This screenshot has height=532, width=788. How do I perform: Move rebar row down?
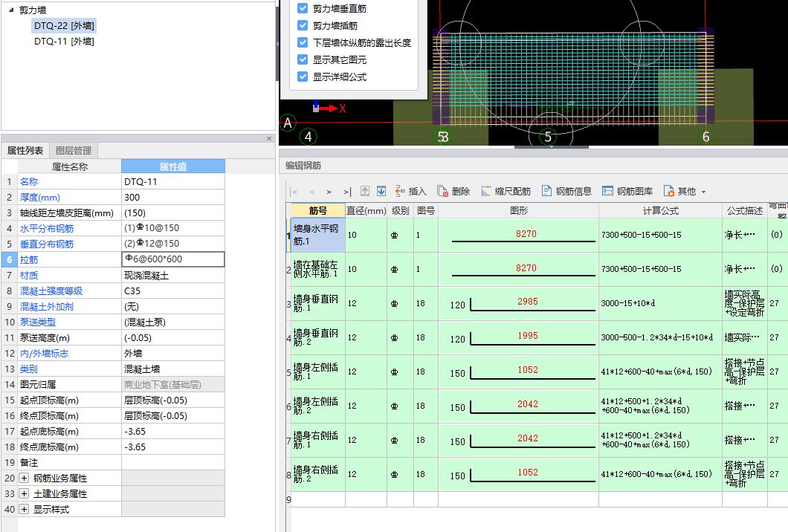[381, 191]
